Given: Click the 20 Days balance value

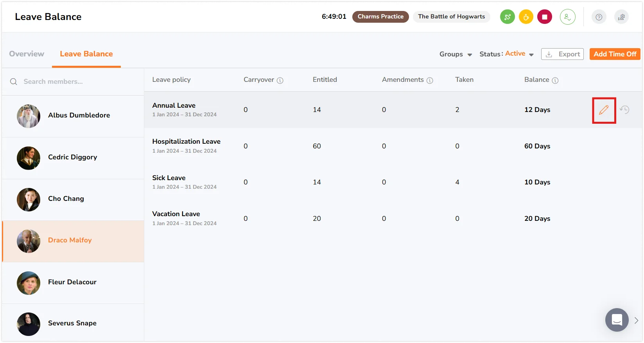Looking at the screenshot, I should tap(537, 218).
